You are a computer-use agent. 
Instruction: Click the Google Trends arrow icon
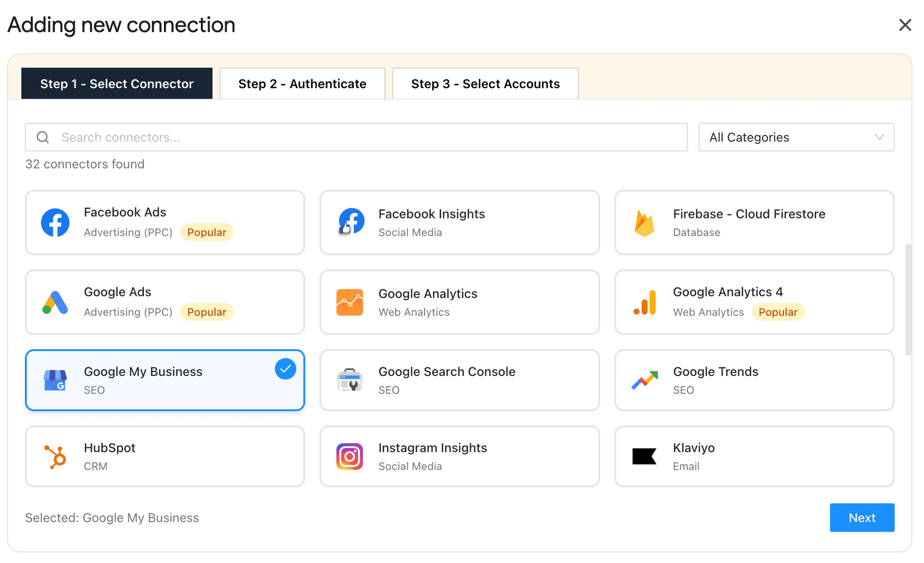644,380
